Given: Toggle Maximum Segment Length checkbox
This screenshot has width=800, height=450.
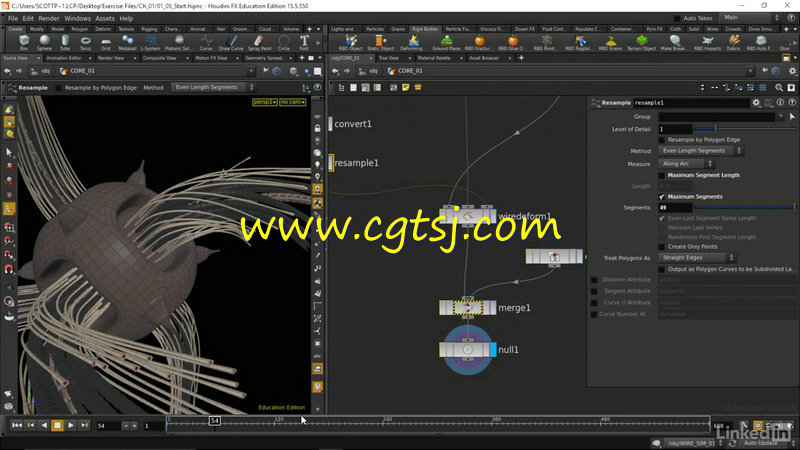Looking at the screenshot, I should click(662, 176).
